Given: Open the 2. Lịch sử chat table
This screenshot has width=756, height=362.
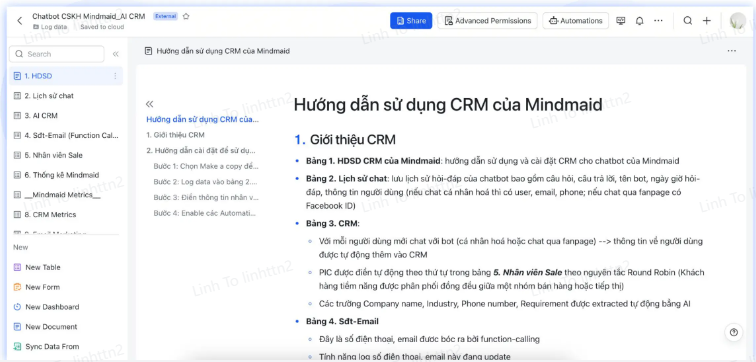Looking at the screenshot, I should tap(66, 96).
